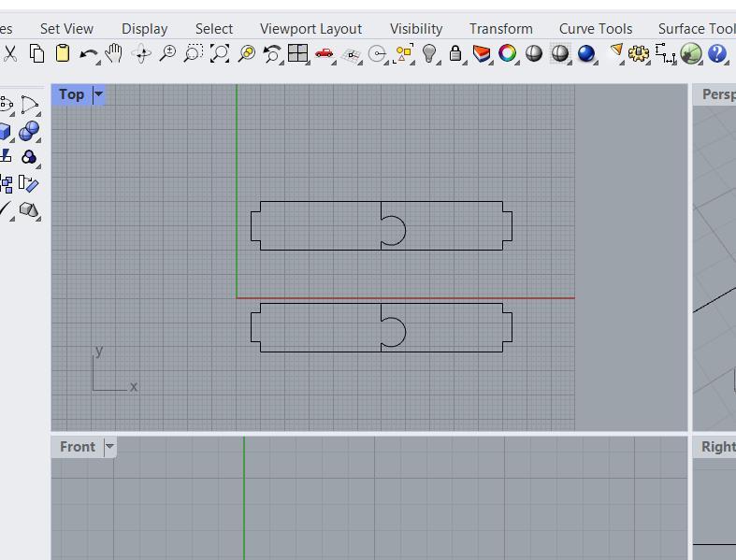
Task: Click the Zoom Selected icon
Action: coord(247,53)
